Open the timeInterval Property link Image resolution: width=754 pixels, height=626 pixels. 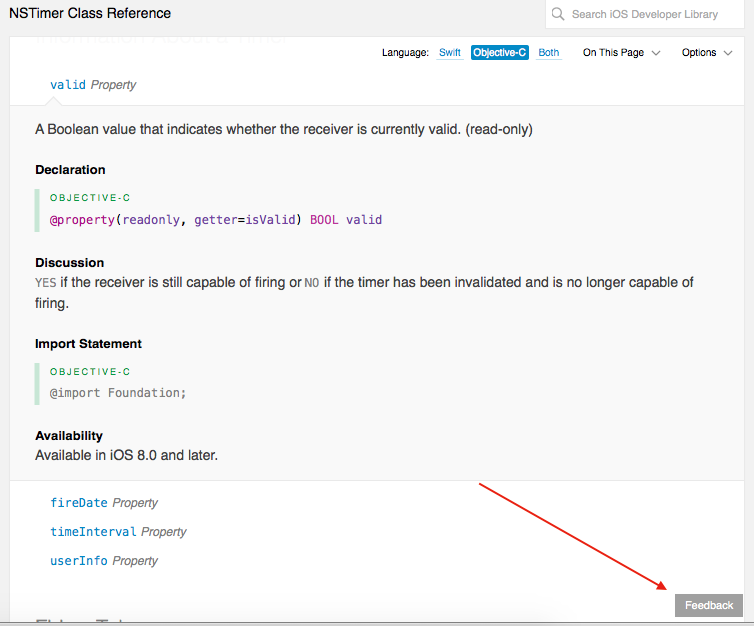click(x=118, y=532)
